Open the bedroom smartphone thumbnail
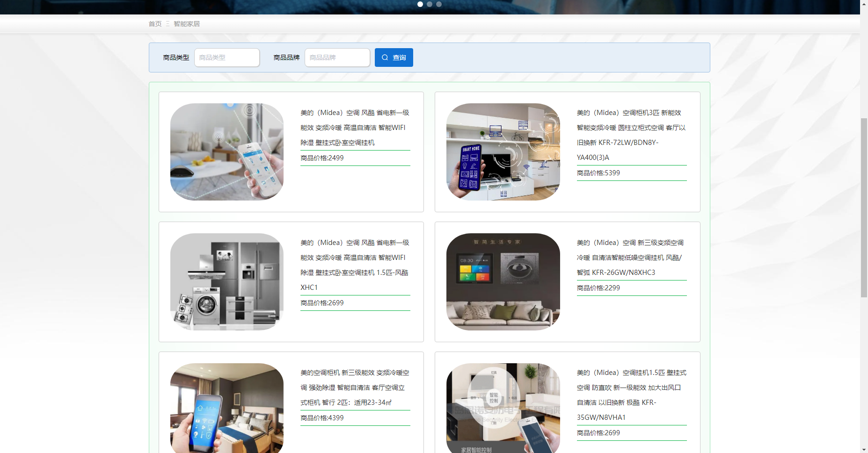 pyautogui.click(x=227, y=408)
